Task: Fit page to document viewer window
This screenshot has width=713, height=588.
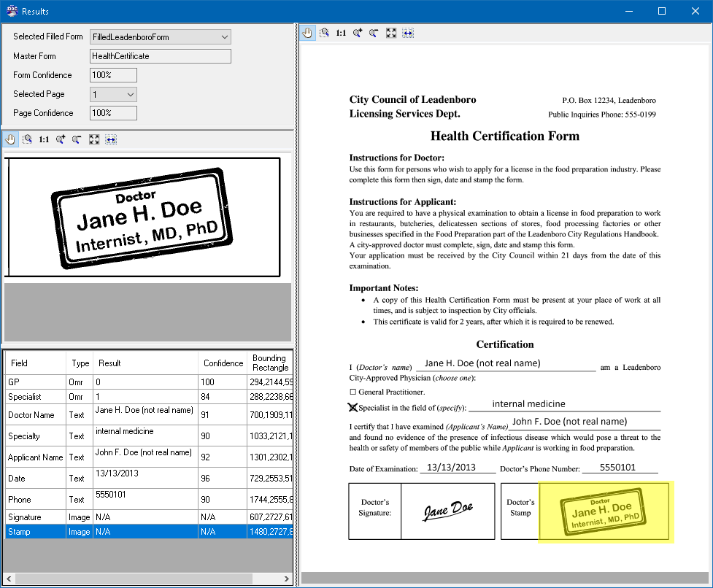Action: [391, 33]
